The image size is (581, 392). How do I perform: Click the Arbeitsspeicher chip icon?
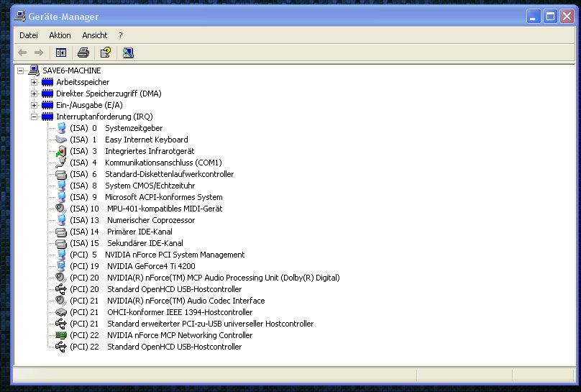(x=47, y=82)
